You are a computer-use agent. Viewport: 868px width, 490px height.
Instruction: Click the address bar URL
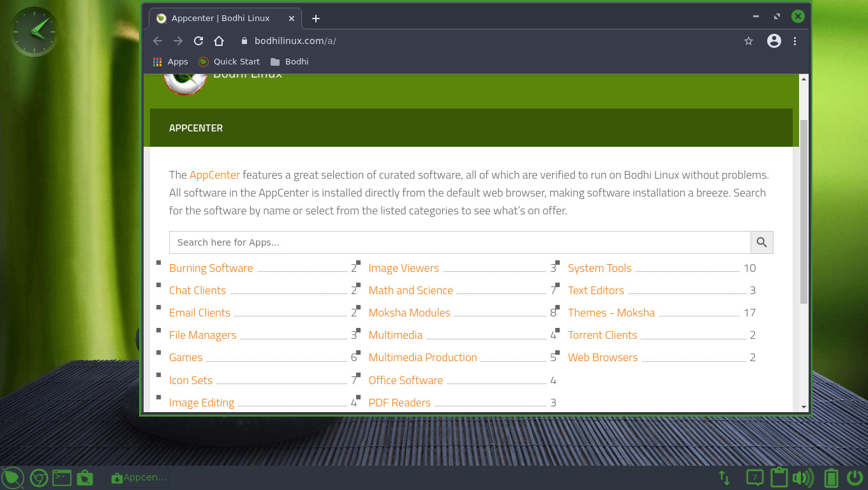[x=296, y=41]
